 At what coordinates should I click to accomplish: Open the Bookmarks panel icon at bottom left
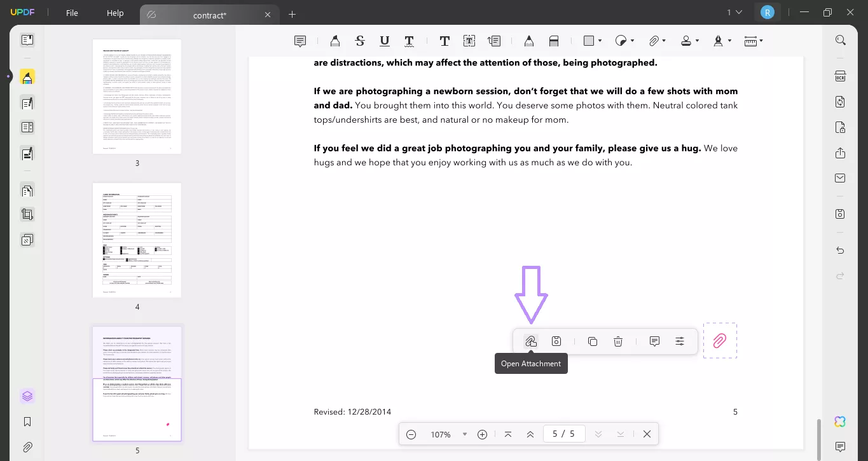coord(27,422)
